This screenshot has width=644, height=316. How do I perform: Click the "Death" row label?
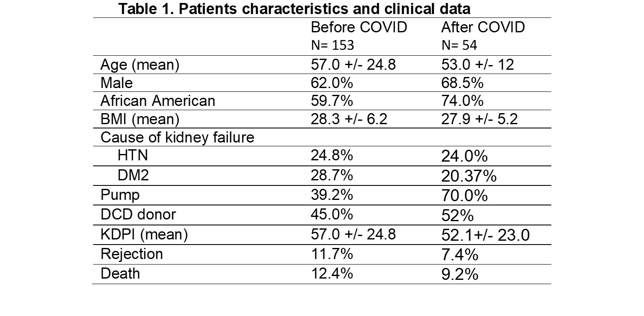pos(120,273)
